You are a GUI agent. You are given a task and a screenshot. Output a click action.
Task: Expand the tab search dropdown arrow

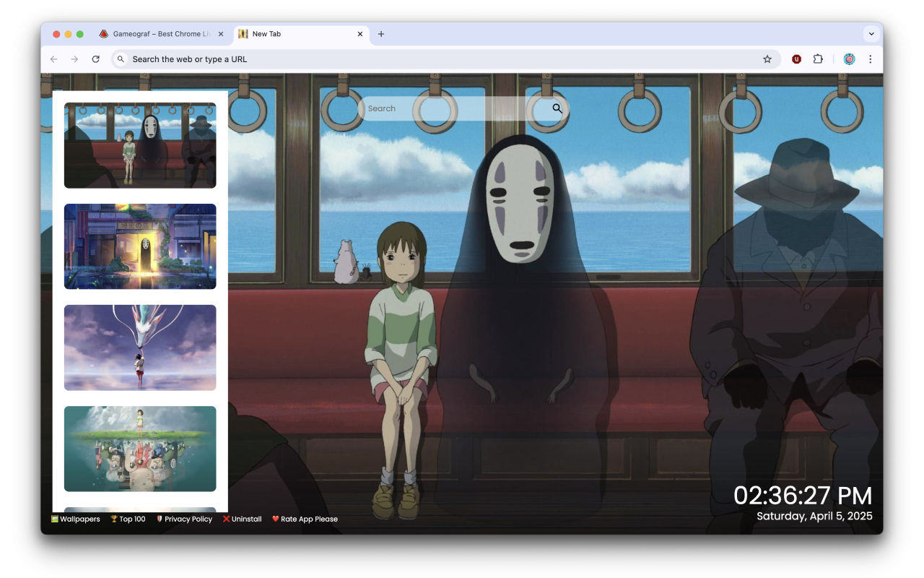pos(871,34)
